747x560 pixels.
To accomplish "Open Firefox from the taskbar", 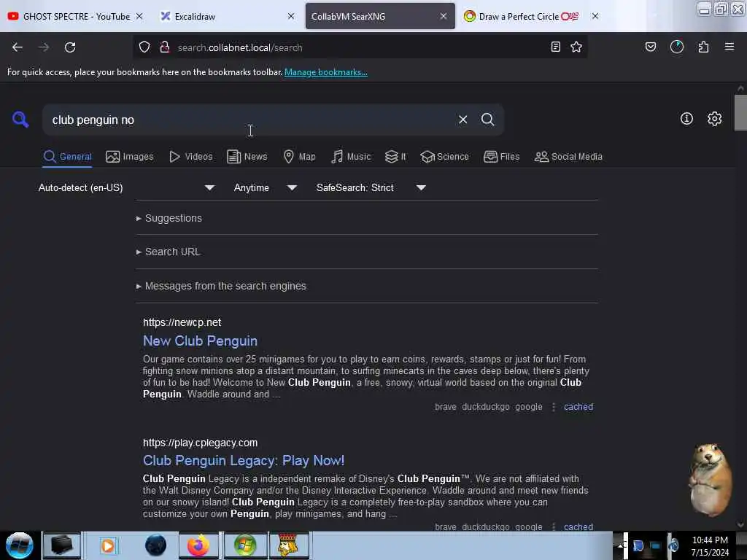I will tap(198, 545).
